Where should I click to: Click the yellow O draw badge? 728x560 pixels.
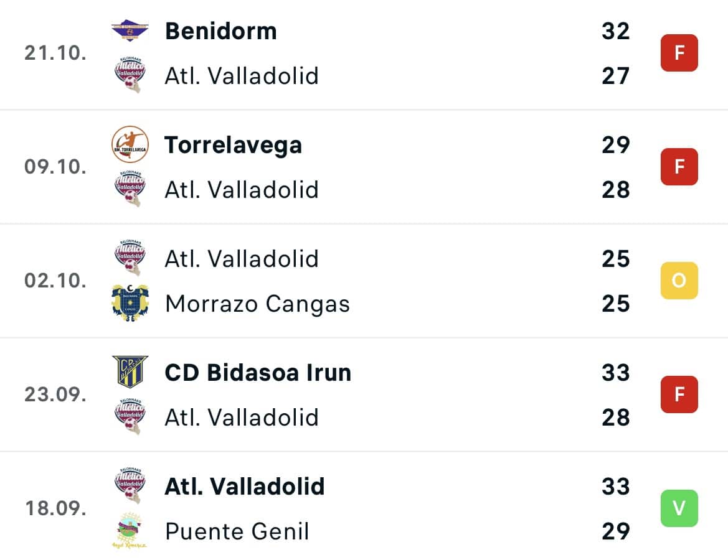[679, 280]
